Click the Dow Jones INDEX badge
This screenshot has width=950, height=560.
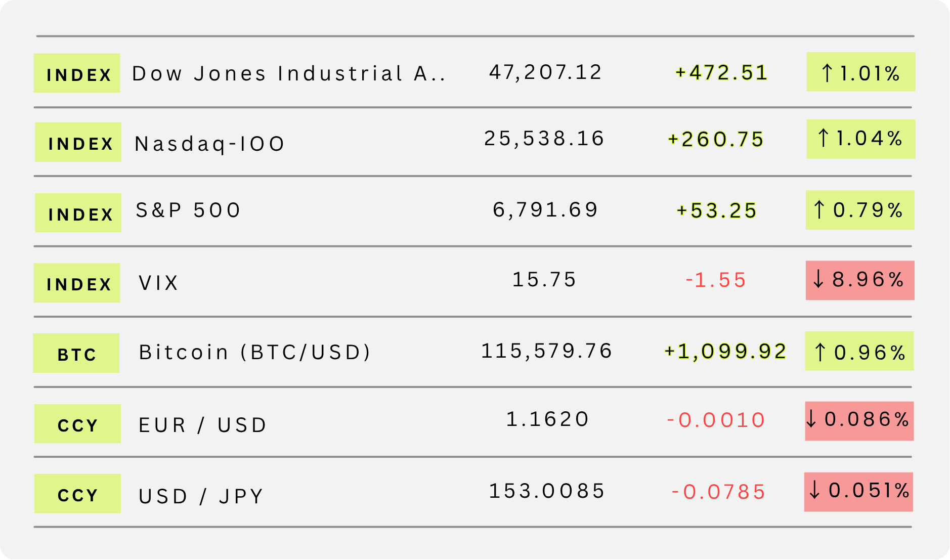click(77, 73)
